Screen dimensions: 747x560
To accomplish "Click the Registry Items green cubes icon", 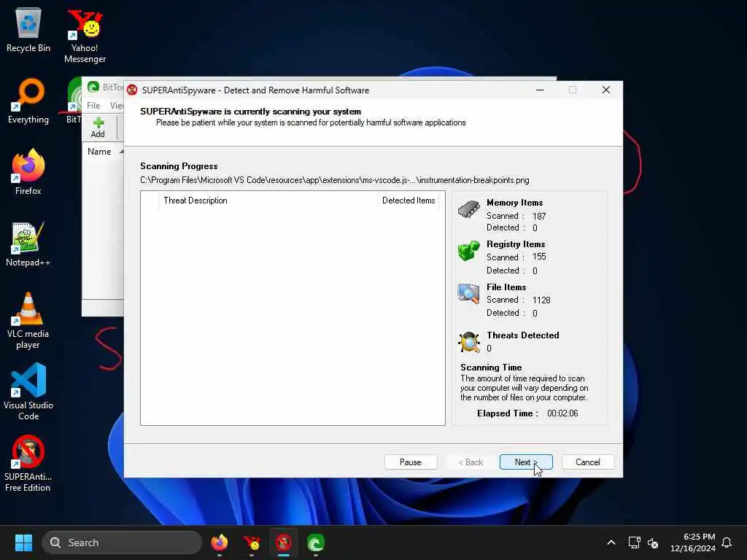I will tap(469, 251).
